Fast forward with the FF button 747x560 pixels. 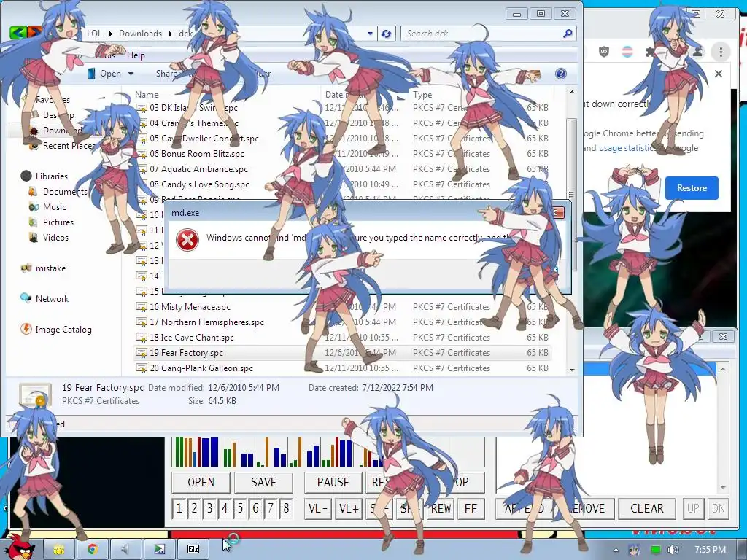tap(471, 508)
